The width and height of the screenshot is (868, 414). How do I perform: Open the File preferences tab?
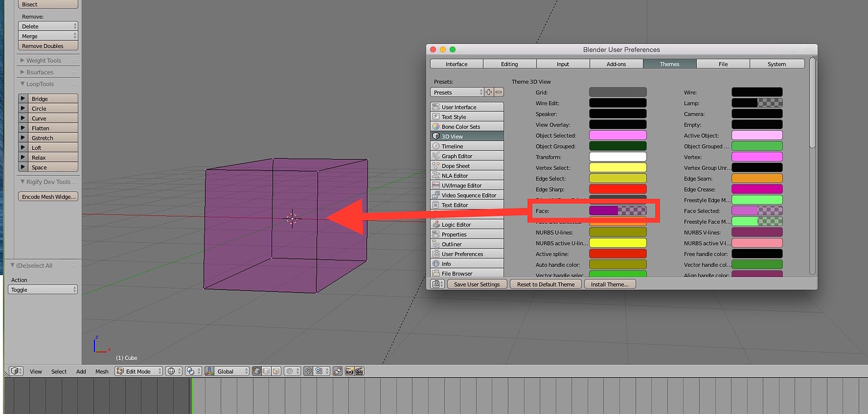tap(723, 64)
